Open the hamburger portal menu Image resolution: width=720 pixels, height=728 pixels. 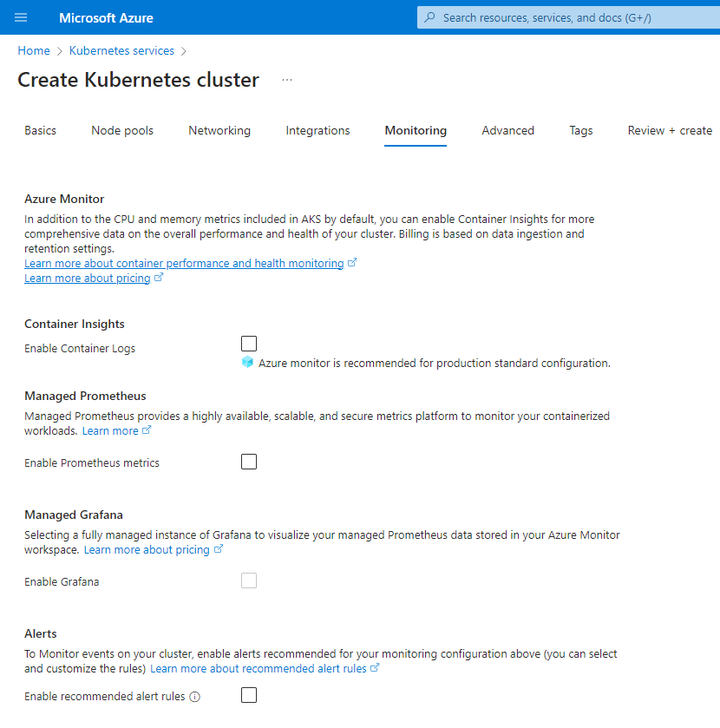coord(21,17)
